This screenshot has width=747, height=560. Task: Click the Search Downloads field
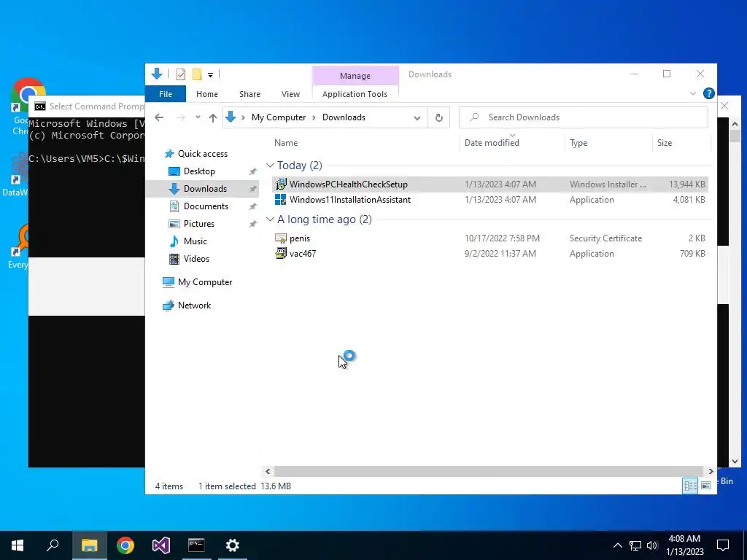click(583, 117)
